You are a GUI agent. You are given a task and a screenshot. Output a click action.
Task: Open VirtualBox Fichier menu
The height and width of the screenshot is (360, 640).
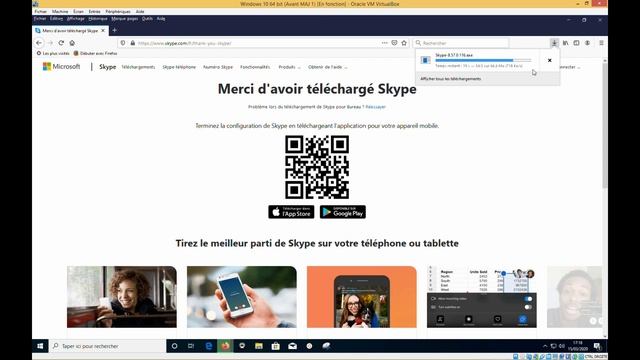tap(40, 11)
